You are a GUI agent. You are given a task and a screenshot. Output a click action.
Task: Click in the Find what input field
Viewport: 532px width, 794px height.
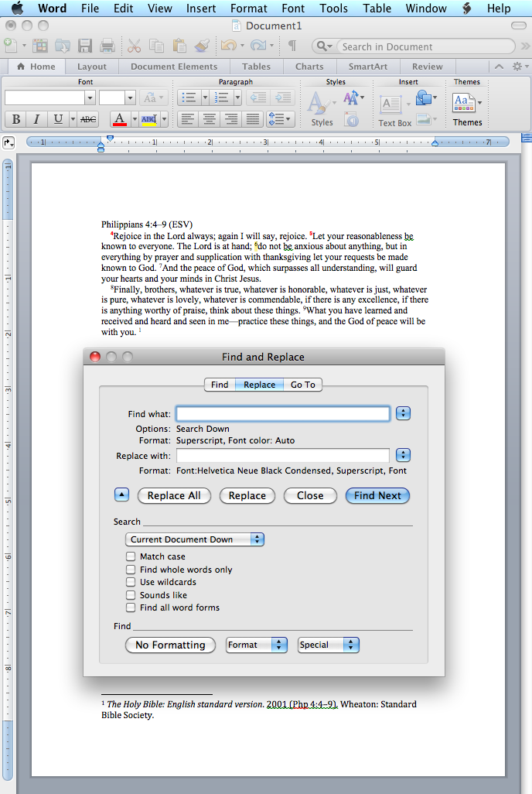click(283, 413)
